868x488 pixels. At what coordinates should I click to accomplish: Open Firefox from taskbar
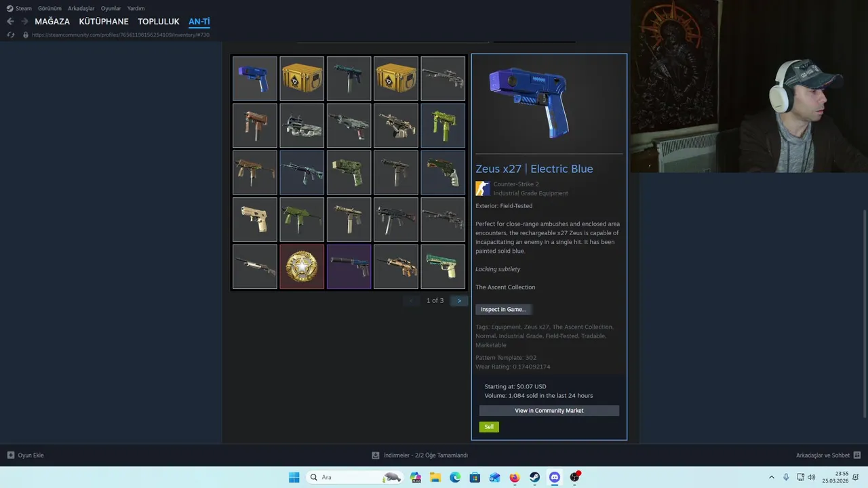pos(515,477)
